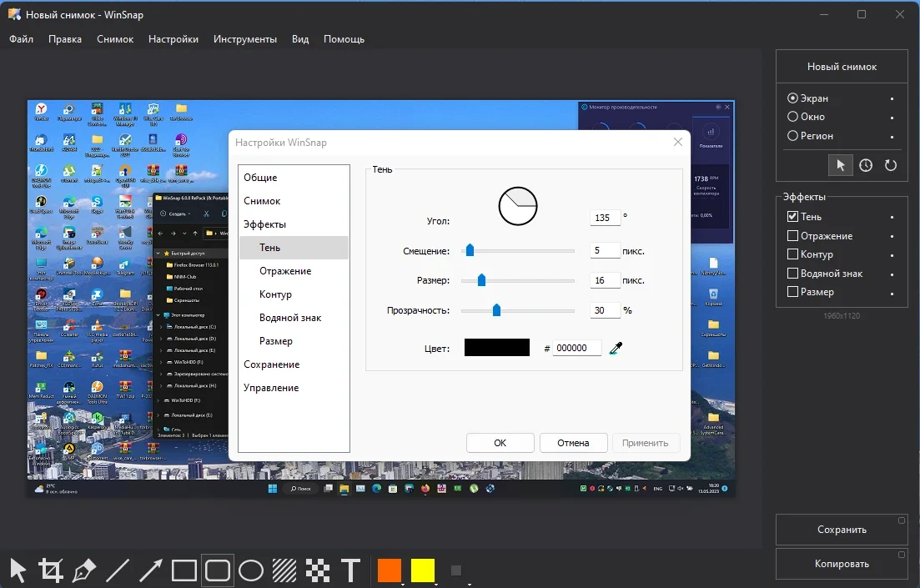The image size is (920, 588).
Task: Click the Применить button
Action: click(x=646, y=443)
